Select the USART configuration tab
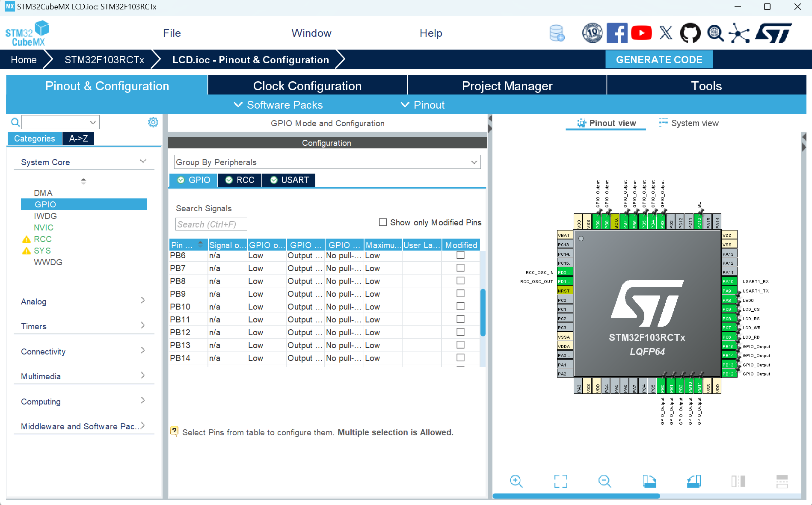 tap(289, 180)
